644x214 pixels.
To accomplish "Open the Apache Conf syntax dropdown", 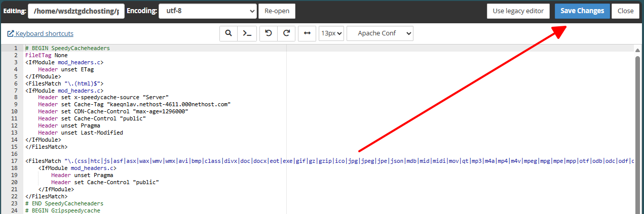I will 380,33.
